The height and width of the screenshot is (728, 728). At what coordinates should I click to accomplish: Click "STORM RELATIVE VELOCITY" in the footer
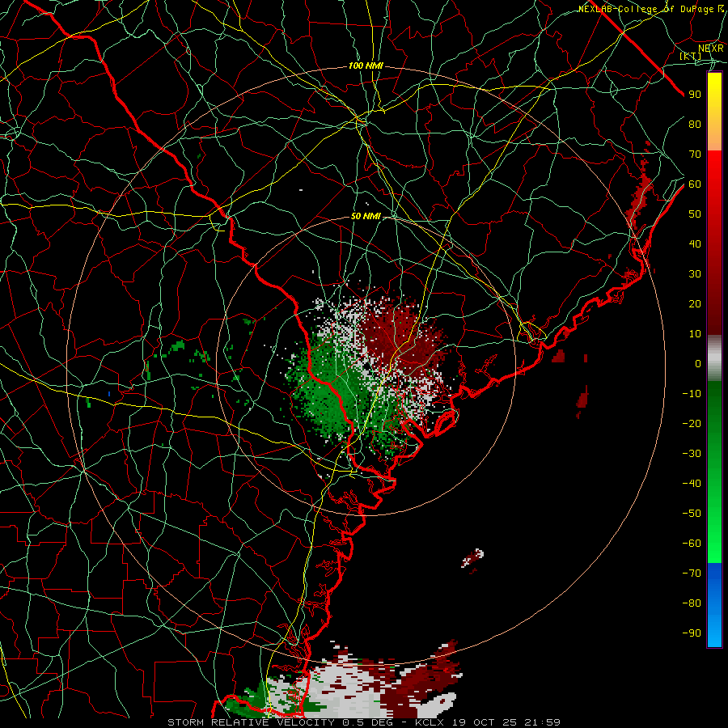click(x=251, y=722)
